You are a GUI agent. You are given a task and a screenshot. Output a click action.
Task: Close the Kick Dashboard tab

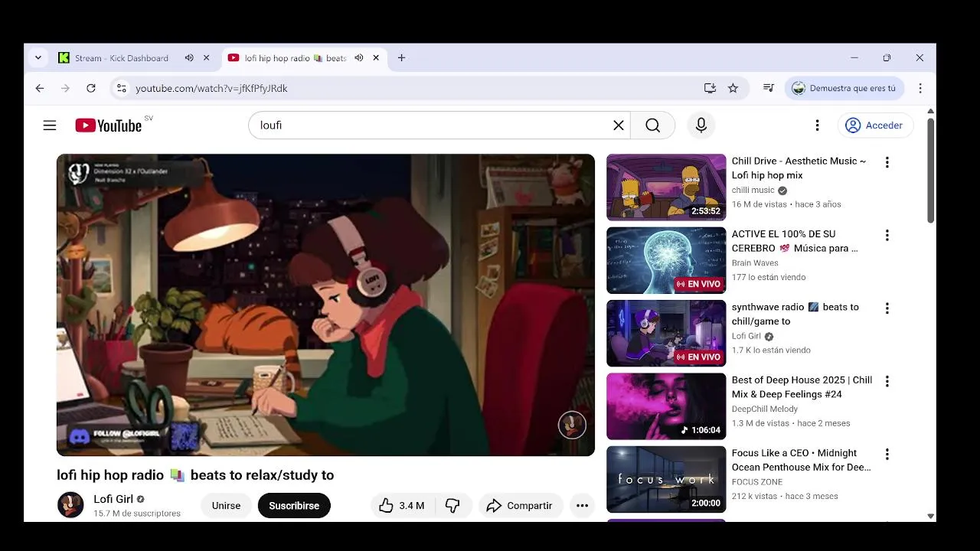(206, 58)
